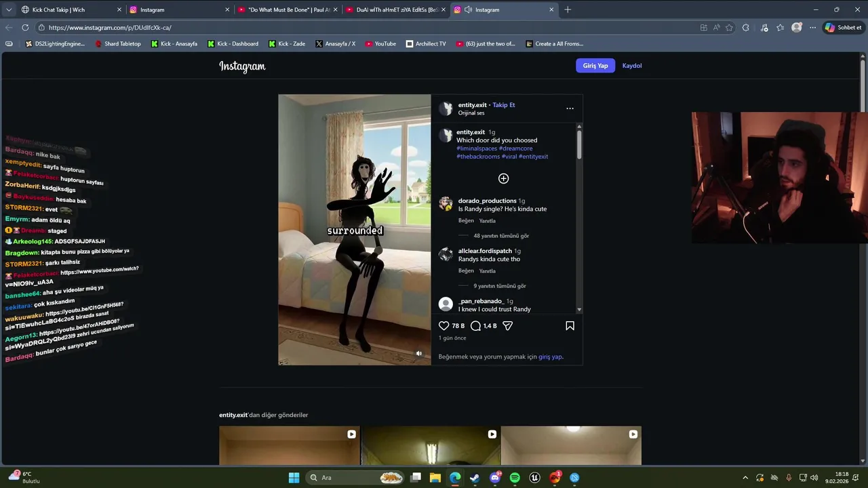Open Unreal Engine from the taskbar
This screenshot has width=868, height=488.
click(x=534, y=478)
